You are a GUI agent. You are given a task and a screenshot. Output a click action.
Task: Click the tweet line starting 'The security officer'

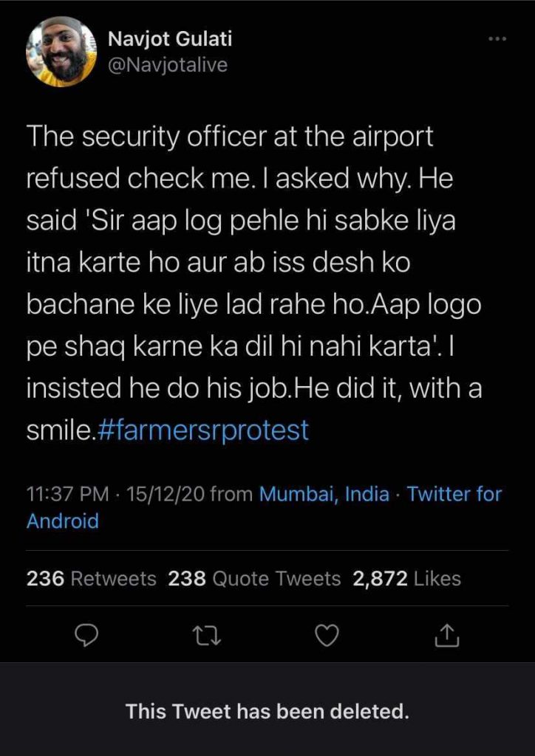(x=229, y=137)
